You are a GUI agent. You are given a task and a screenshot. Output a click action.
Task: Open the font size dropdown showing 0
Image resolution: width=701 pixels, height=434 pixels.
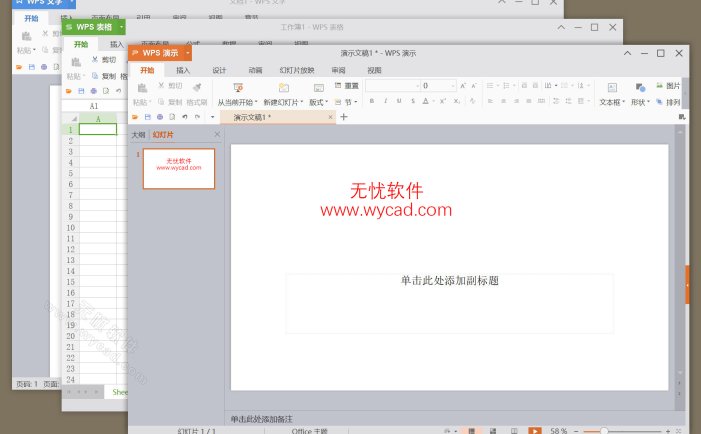(453, 85)
